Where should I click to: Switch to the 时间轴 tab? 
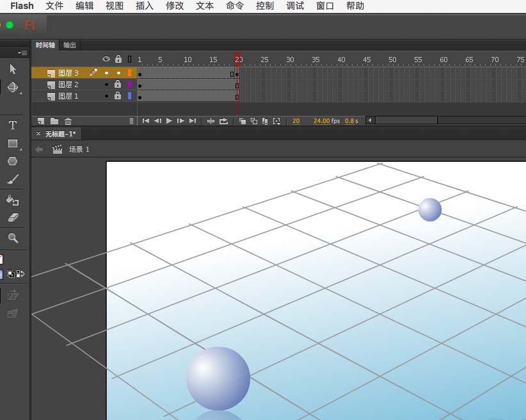click(x=45, y=45)
